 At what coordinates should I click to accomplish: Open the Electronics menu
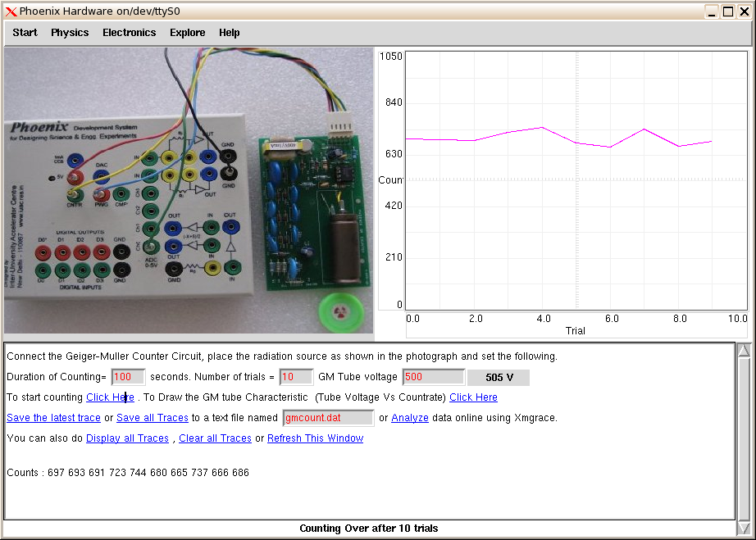click(x=130, y=32)
